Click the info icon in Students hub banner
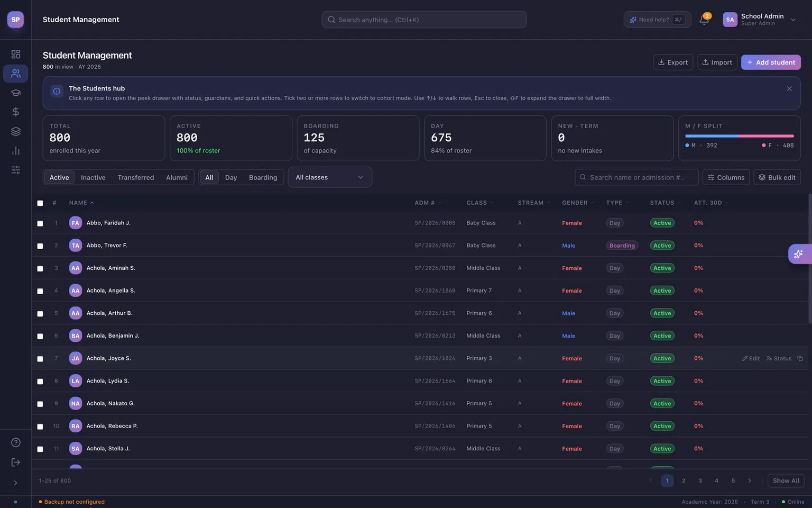 57,91
